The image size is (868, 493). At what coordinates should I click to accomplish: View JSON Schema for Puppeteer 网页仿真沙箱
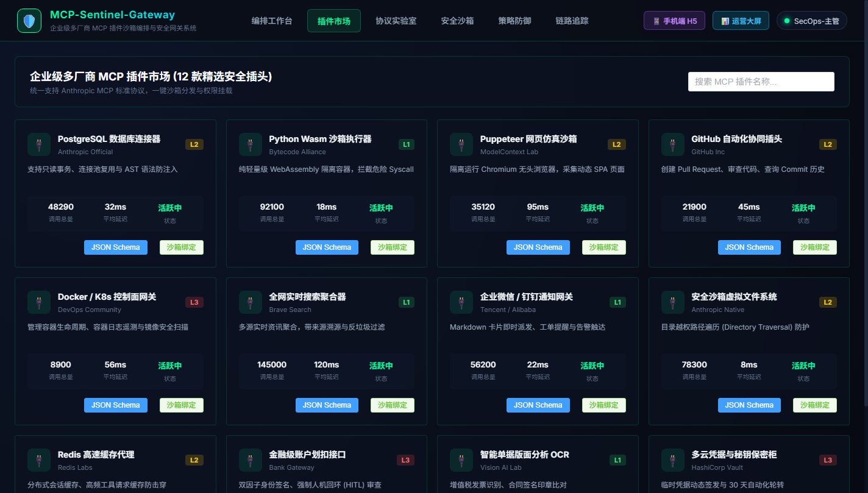pyautogui.click(x=538, y=247)
